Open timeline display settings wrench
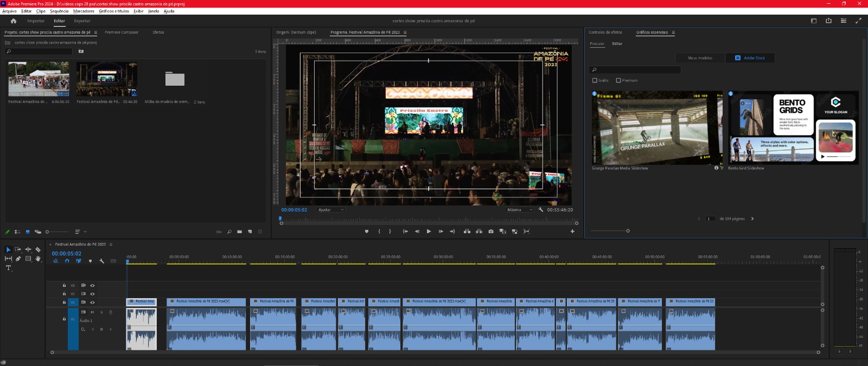 101,261
